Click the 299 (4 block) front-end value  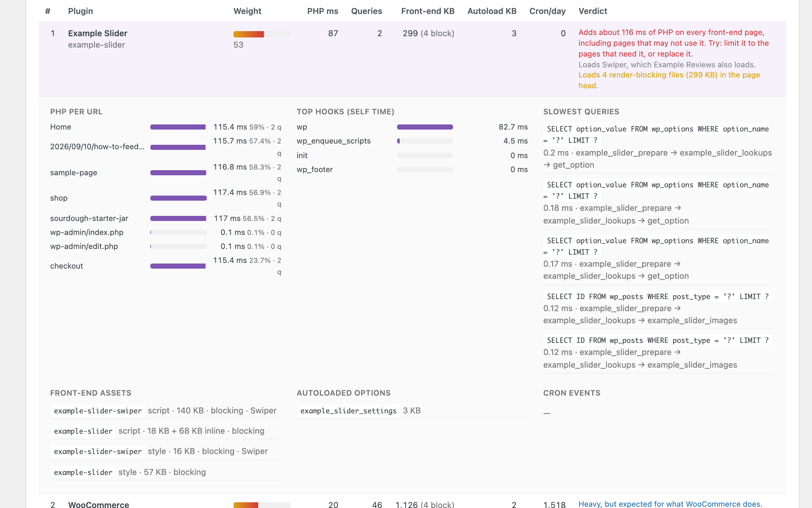coord(429,33)
